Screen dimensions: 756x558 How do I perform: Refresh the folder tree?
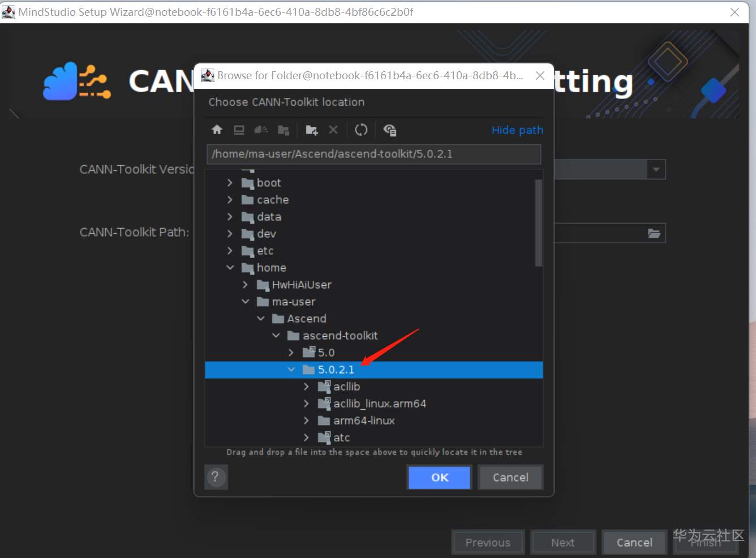pos(361,130)
